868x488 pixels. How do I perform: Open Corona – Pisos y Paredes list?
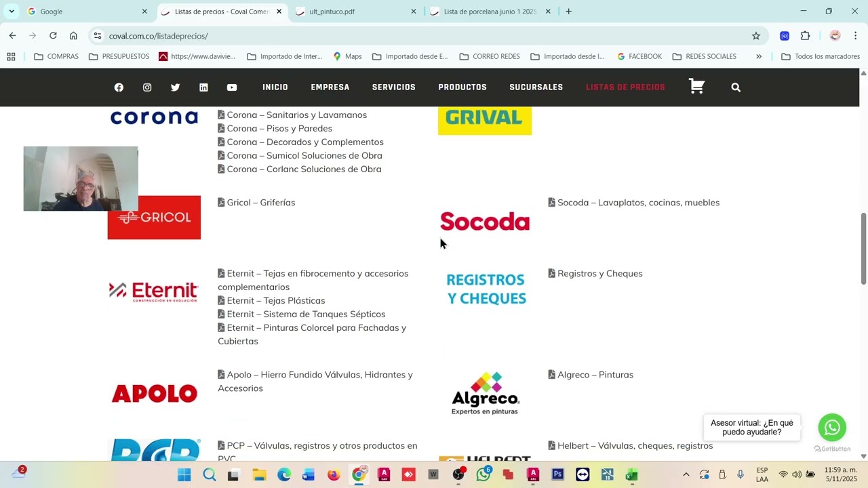pyautogui.click(x=275, y=129)
